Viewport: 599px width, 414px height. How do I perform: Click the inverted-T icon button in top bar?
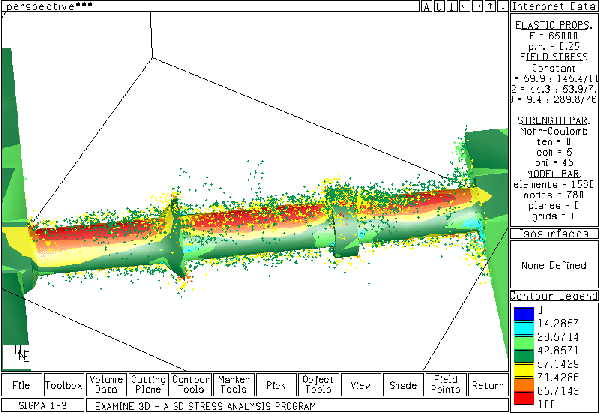452,6
